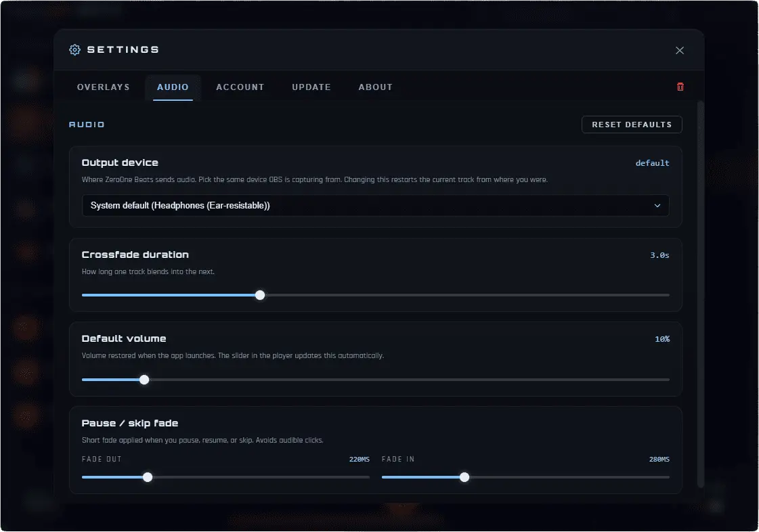Go to the Update tab
The image size is (759, 532).
311,87
